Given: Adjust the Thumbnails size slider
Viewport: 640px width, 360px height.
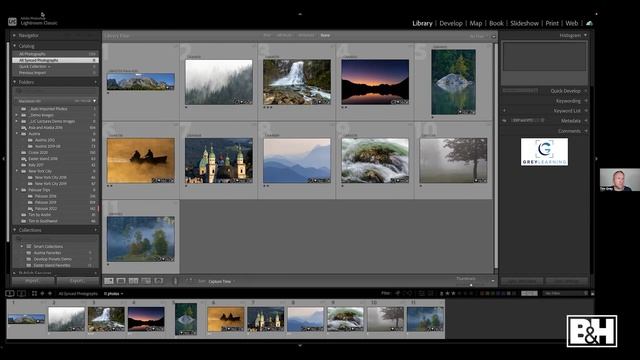Looking at the screenshot, I should pyautogui.click(x=472, y=284).
